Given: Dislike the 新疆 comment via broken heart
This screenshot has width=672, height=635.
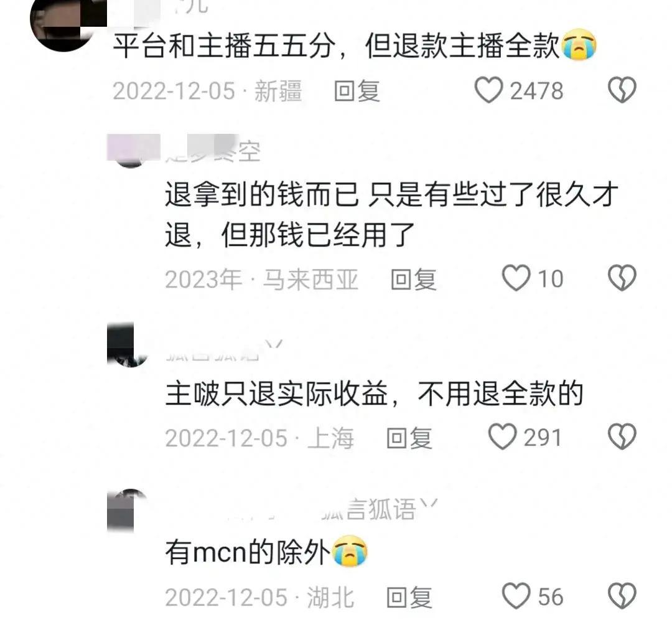Looking at the screenshot, I should point(622,90).
